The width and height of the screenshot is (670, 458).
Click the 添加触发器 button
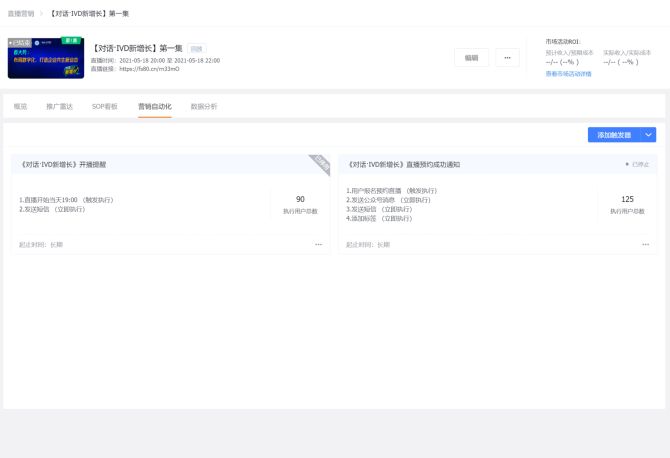[x=613, y=135]
